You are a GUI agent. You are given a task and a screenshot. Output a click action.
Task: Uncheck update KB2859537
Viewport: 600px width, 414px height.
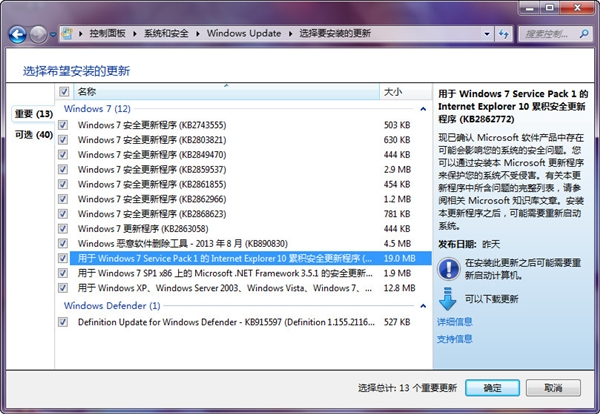63,170
